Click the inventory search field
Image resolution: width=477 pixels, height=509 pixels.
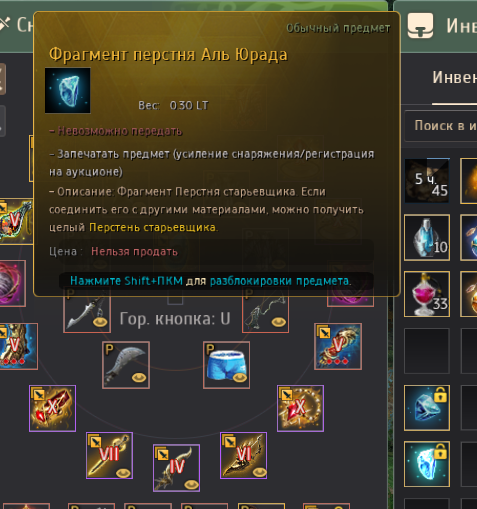pyautogui.click(x=441, y=126)
